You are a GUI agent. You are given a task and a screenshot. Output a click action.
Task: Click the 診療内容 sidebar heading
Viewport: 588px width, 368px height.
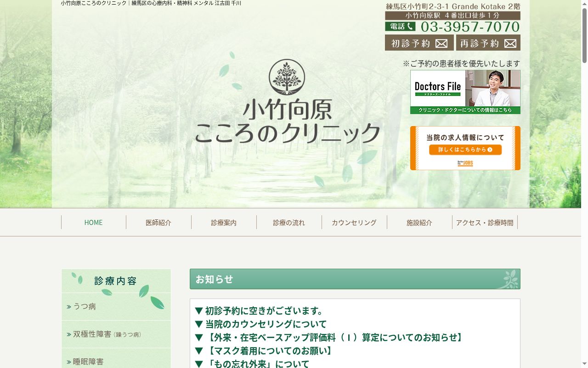(x=116, y=281)
